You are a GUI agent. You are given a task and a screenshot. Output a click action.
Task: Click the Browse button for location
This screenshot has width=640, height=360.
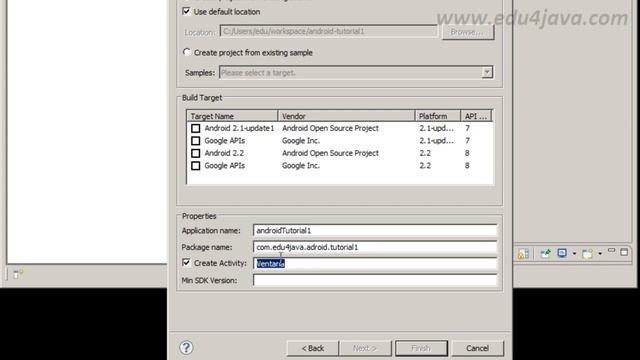click(x=468, y=31)
